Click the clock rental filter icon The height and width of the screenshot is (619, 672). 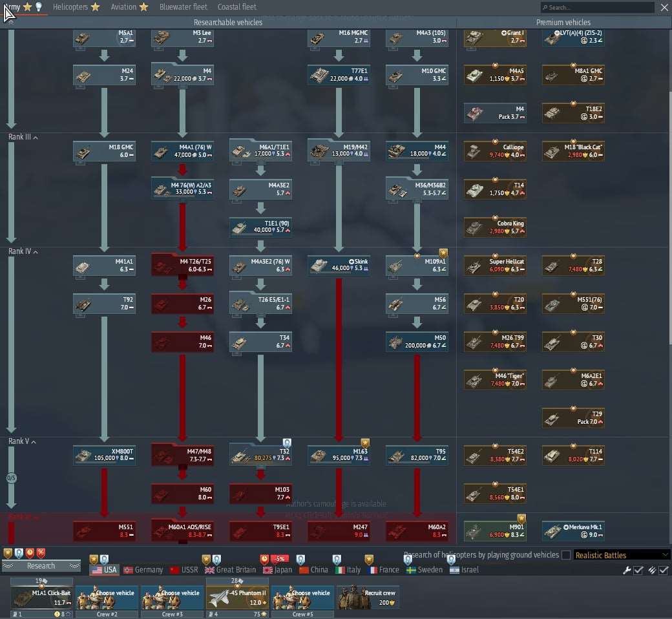coord(30,553)
